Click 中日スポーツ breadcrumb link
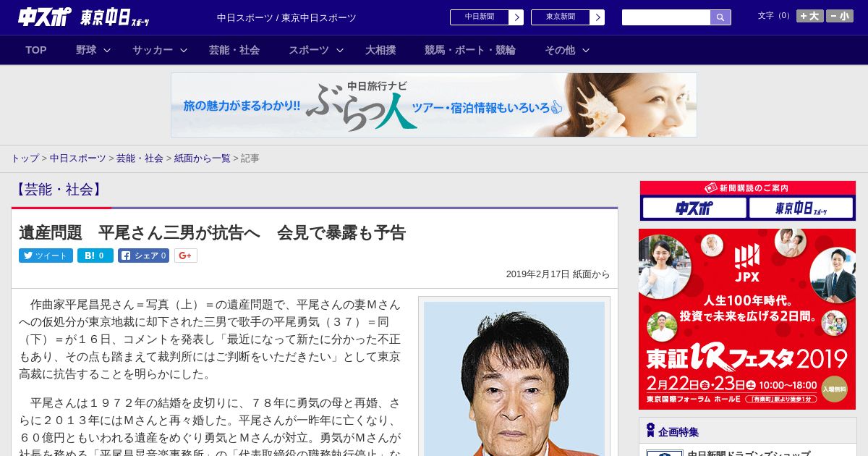 coord(78,158)
